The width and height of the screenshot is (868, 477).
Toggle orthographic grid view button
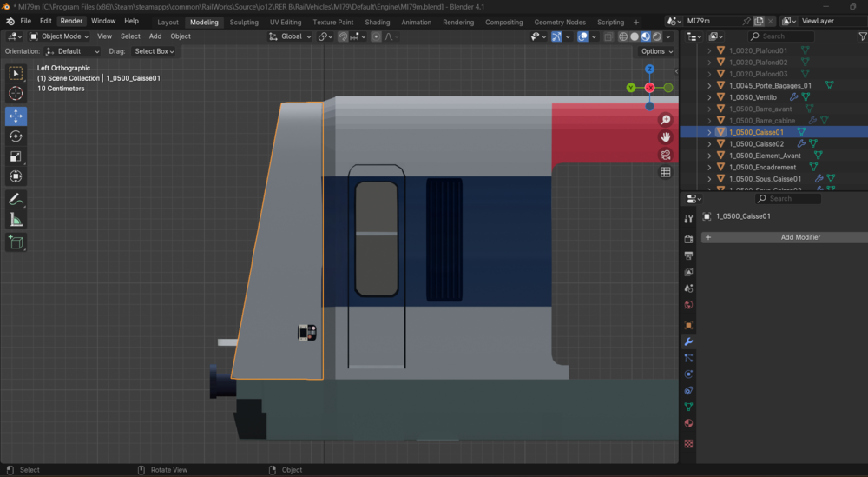(666, 172)
